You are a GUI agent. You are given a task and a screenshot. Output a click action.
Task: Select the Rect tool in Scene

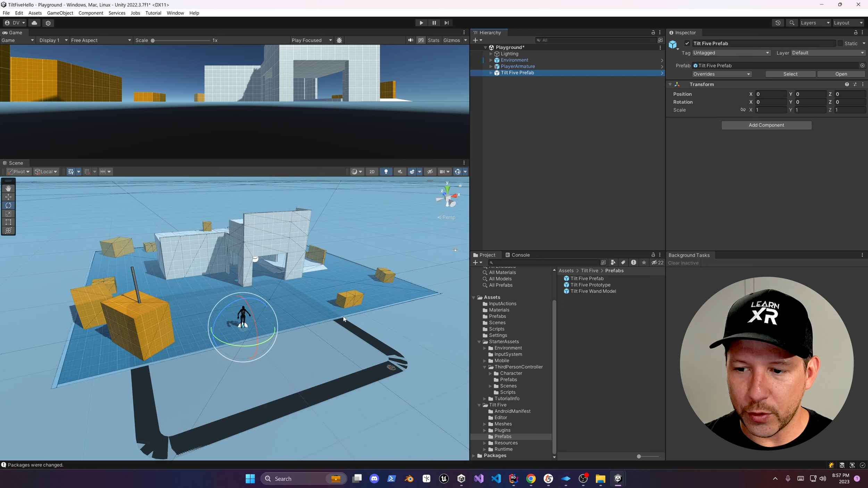[8, 222]
